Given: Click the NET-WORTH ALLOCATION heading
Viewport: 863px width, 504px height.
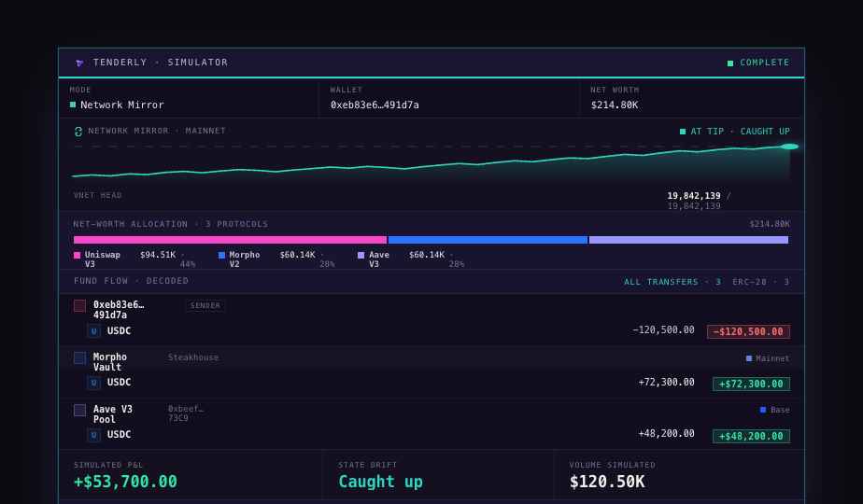Looking at the screenshot, I should click(171, 225).
